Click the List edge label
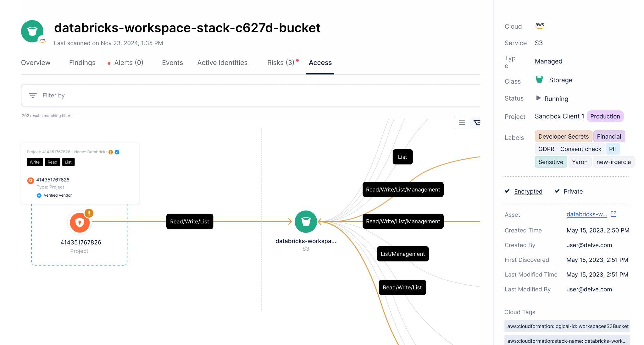Screen dimensions: 644x345 402,157
